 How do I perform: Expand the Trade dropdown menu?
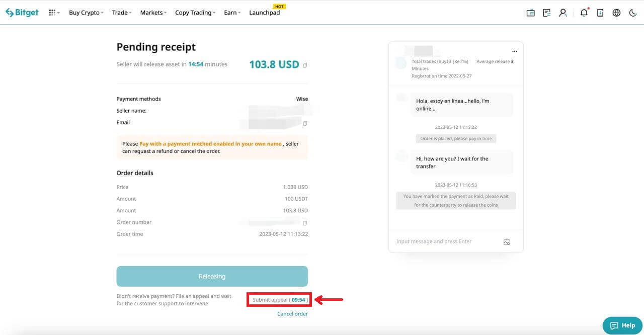coord(121,13)
